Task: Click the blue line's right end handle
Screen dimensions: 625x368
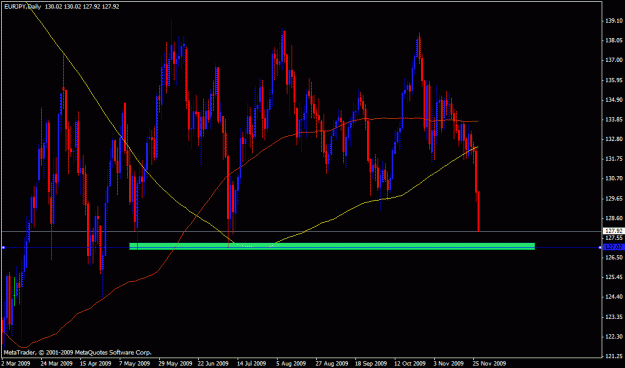Action: point(601,248)
